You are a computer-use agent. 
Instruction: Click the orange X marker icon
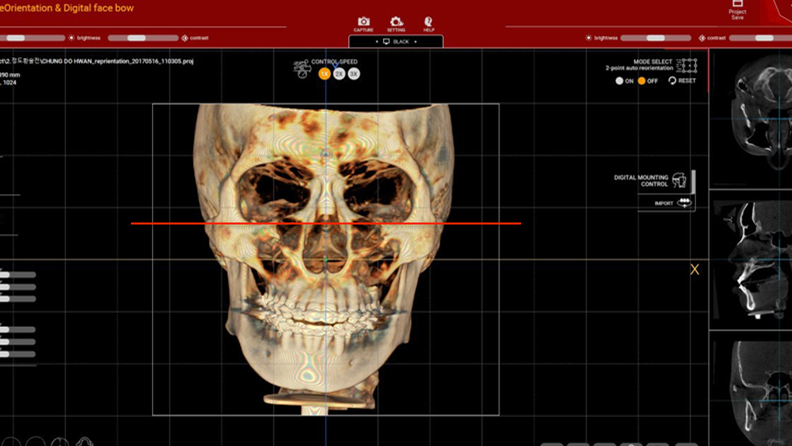click(694, 269)
